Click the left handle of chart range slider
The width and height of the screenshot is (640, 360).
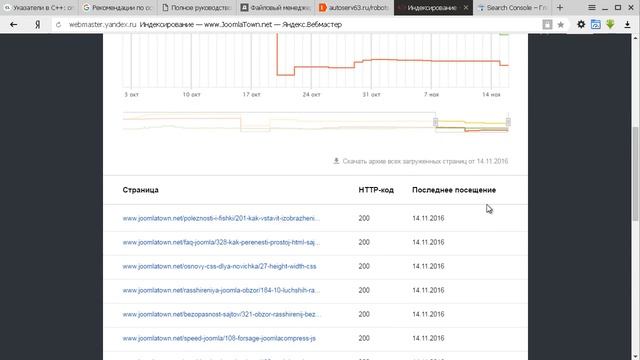tap(436, 122)
